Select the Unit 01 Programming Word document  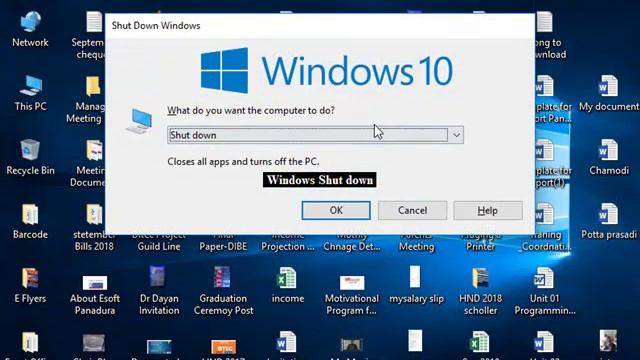tap(544, 291)
